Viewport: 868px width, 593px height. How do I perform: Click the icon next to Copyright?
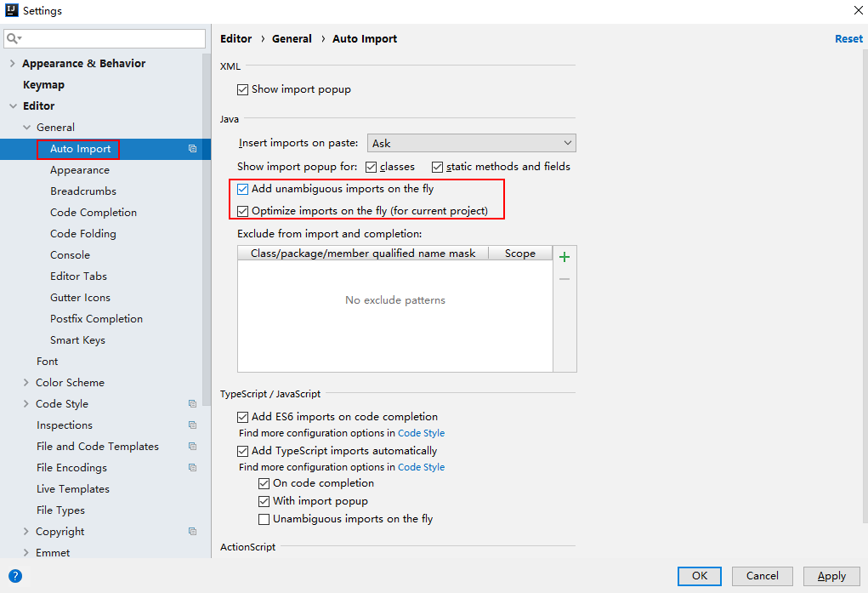pyautogui.click(x=193, y=532)
